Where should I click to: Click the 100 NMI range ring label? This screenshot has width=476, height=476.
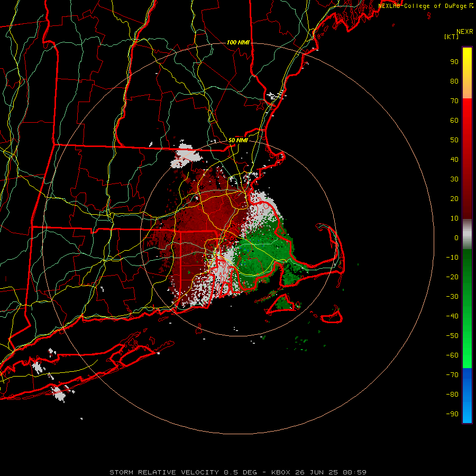click(x=238, y=42)
